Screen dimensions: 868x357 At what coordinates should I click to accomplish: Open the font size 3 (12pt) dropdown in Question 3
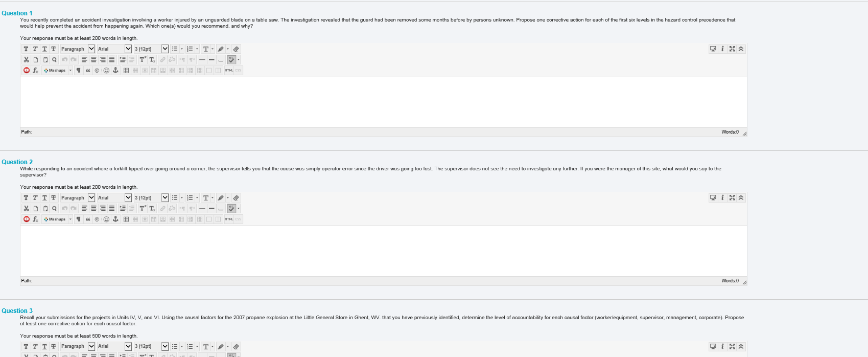point(151,347)
